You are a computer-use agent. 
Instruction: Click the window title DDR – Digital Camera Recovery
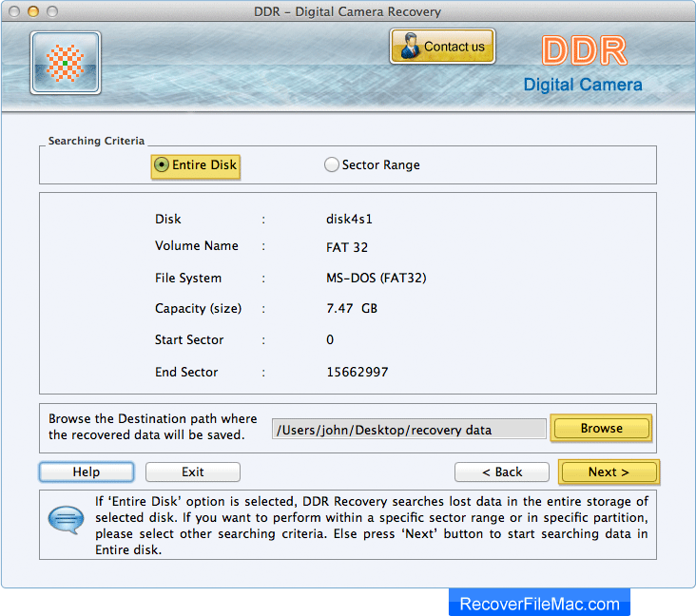pyautogui.click(x=348, y=11)
